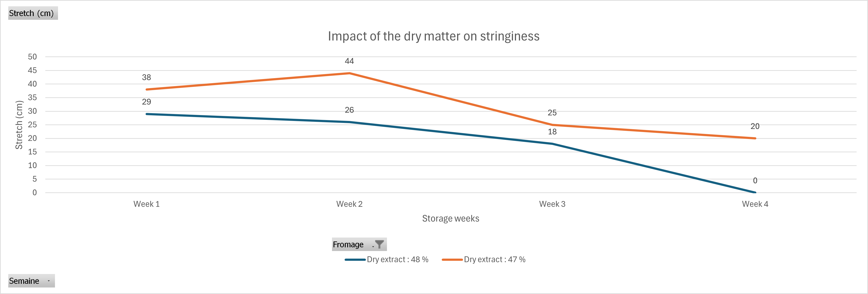Select the 38 data label on orange line
The image size is (868, 294).
(x=147, y=78)
